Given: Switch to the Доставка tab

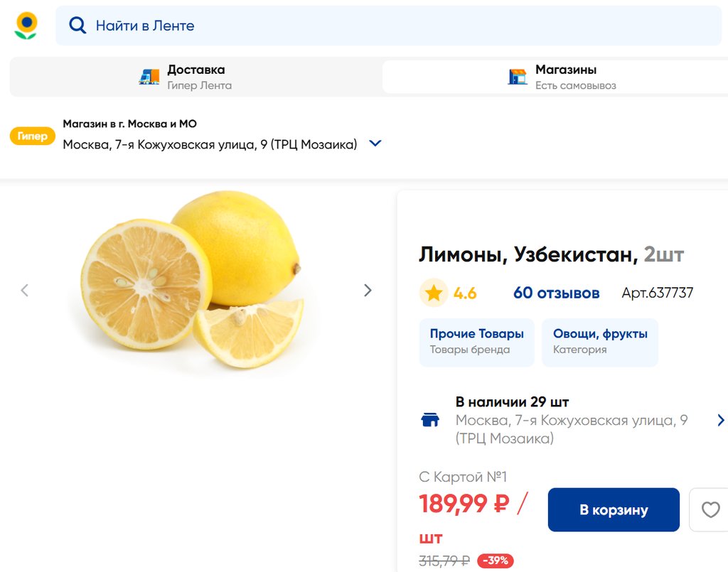Looking at the screenshot, I should (196, 77).
